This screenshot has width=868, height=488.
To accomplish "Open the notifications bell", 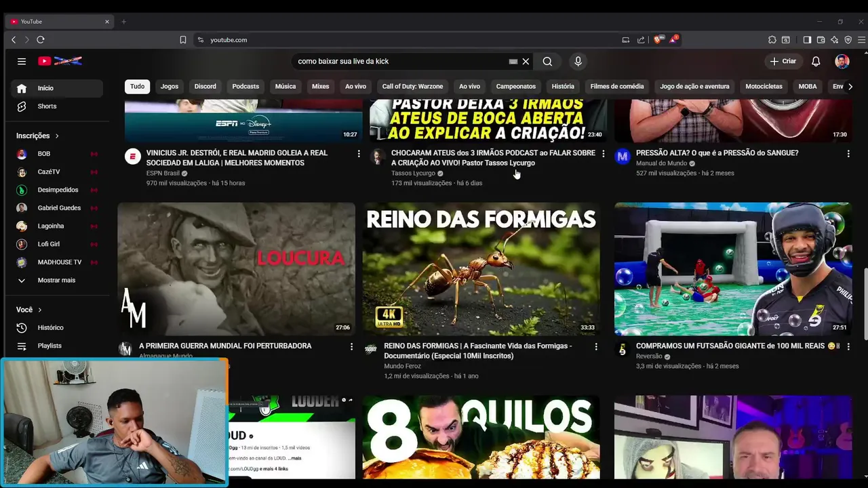I will [x=816, y=61].
